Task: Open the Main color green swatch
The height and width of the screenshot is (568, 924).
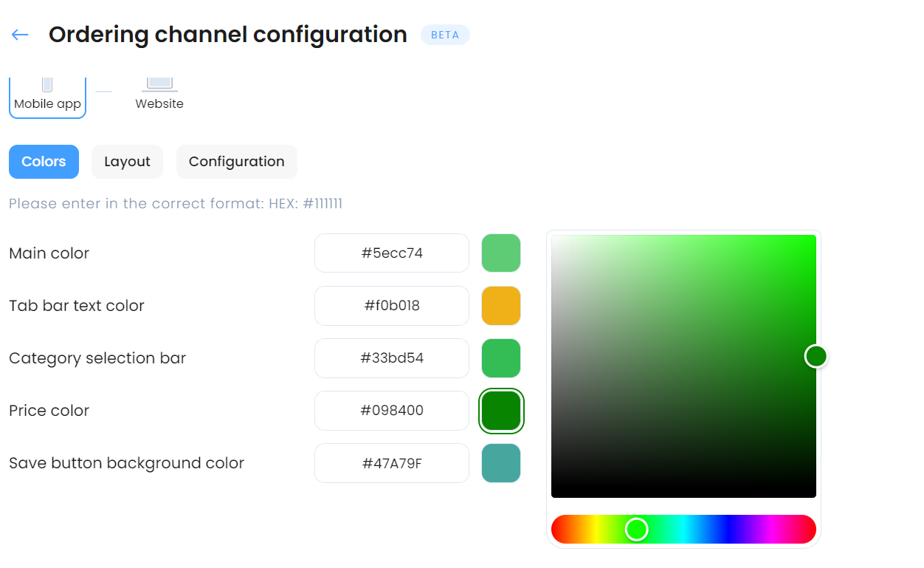Action: [501, 253]
